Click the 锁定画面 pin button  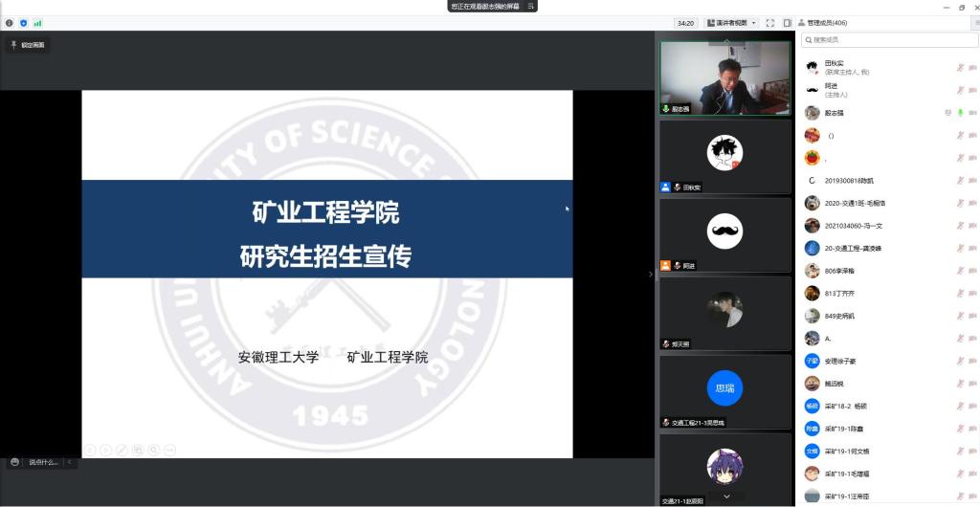[28, 45]
